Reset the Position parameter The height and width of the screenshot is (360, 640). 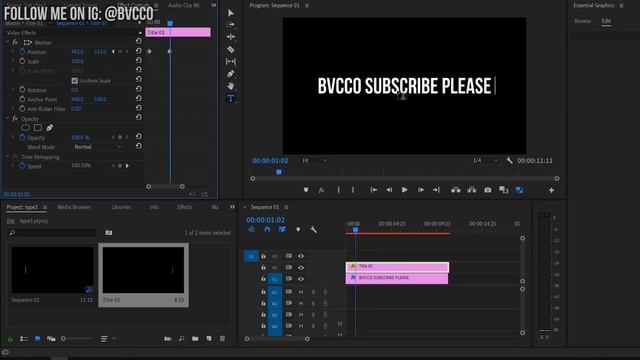tap(139, 52)
